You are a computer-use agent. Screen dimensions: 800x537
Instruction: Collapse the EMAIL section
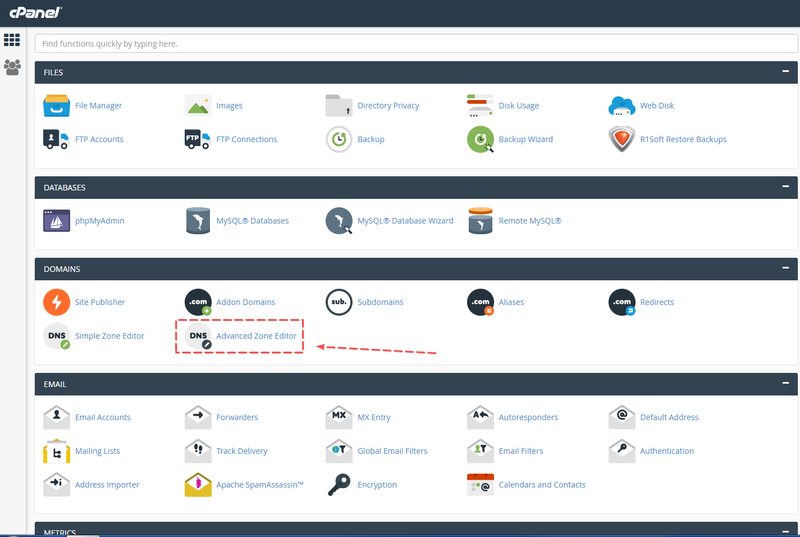[786, 383]
